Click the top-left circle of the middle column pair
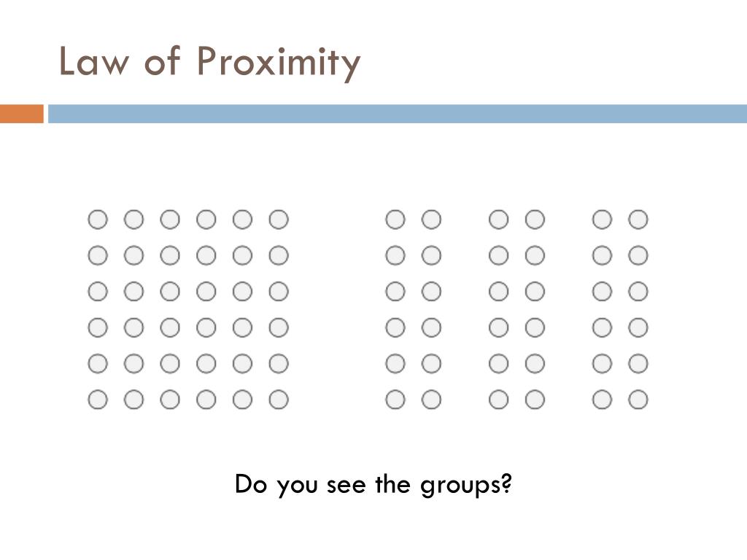 [499, 219]
